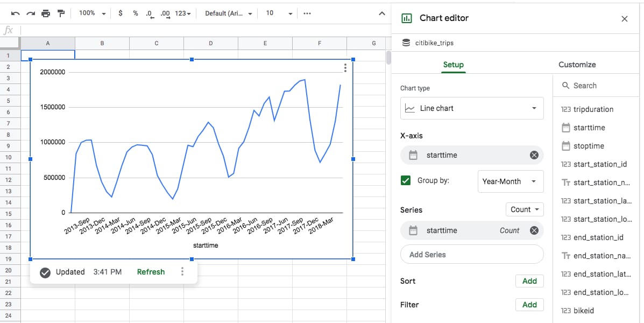This screenshot has height=323, width=644.
Task: Expand the Line chart type dropdown
Action: click(472, 109)
